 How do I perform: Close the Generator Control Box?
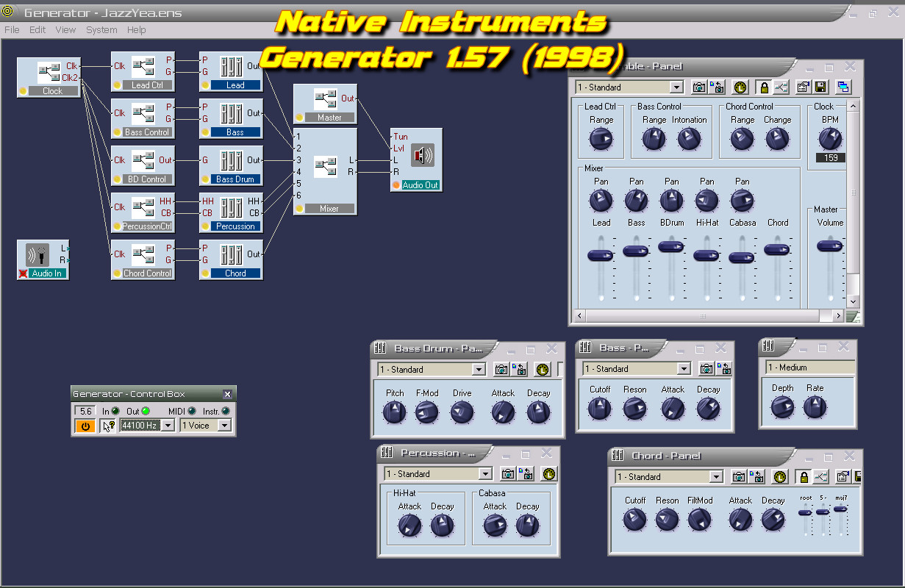pos(227,394)
